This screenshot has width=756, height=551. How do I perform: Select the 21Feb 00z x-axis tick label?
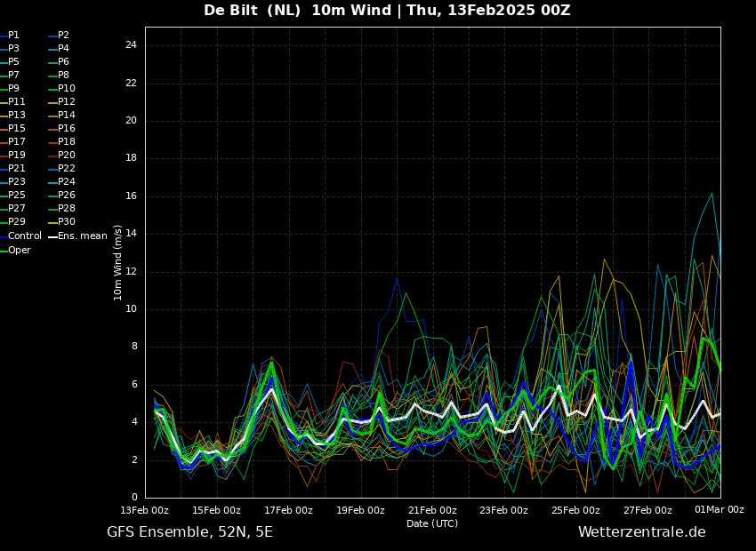(433, 510)
